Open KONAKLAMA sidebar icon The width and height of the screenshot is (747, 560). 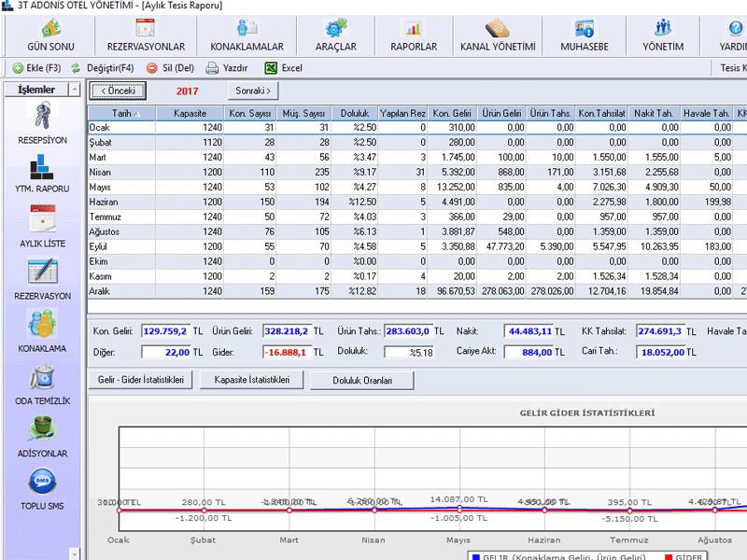[x=42, y=324]
